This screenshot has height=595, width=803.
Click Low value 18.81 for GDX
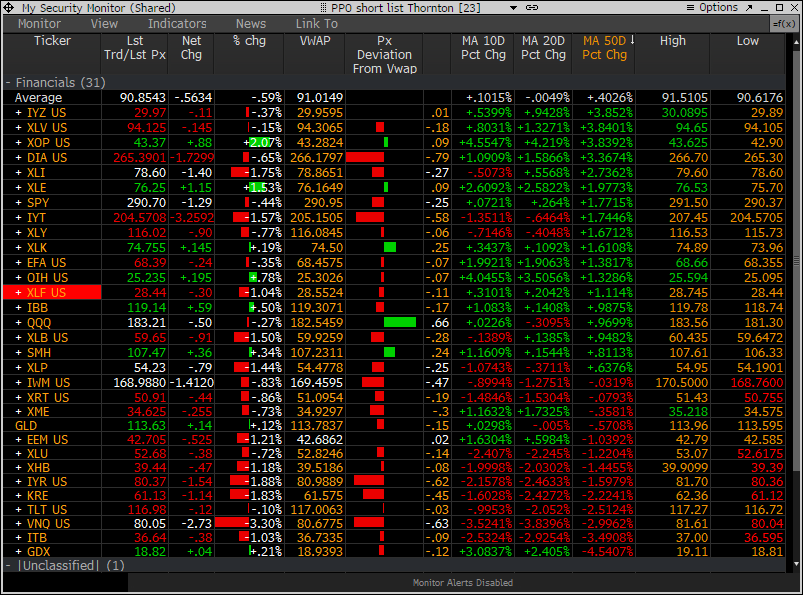pos(767,551)
